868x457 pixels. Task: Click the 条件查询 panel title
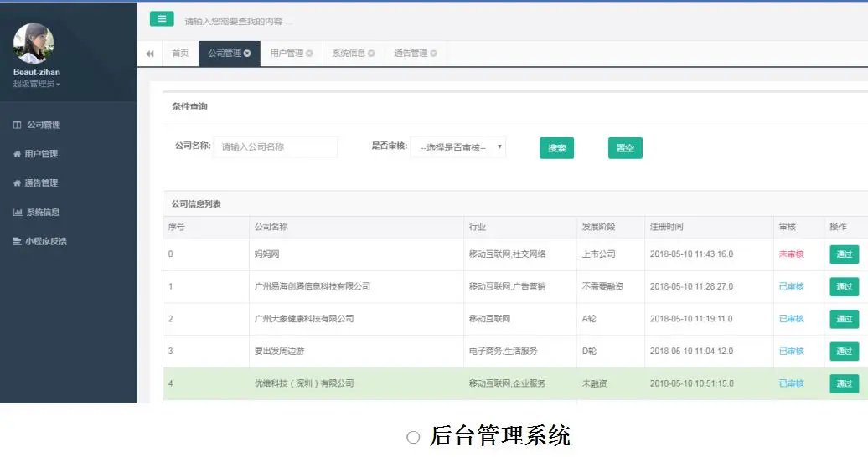(189, 106)
